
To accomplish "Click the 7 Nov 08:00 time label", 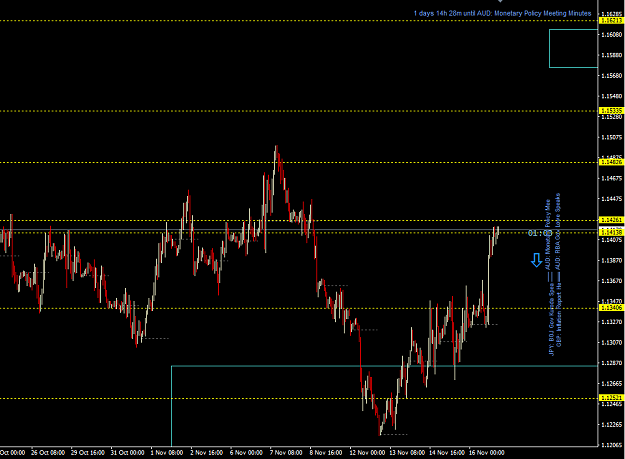I will click(286, 453).
